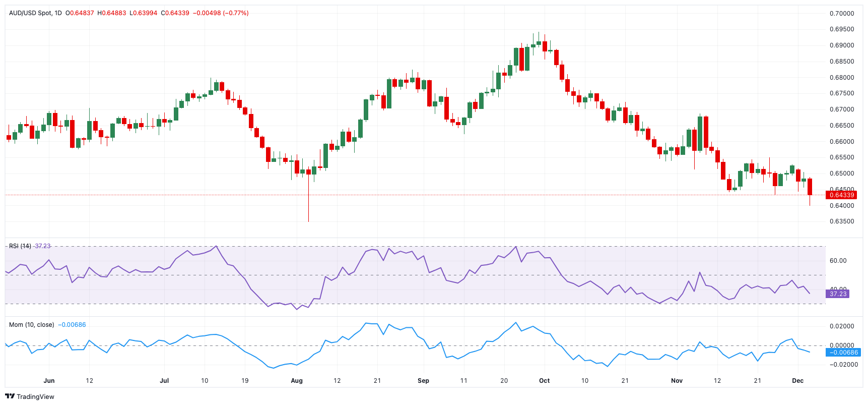Image resolution: width=868 pixels, height=405 pixels.
Task: Click the Oct label on time axis
Action: [x=544, y=381]
